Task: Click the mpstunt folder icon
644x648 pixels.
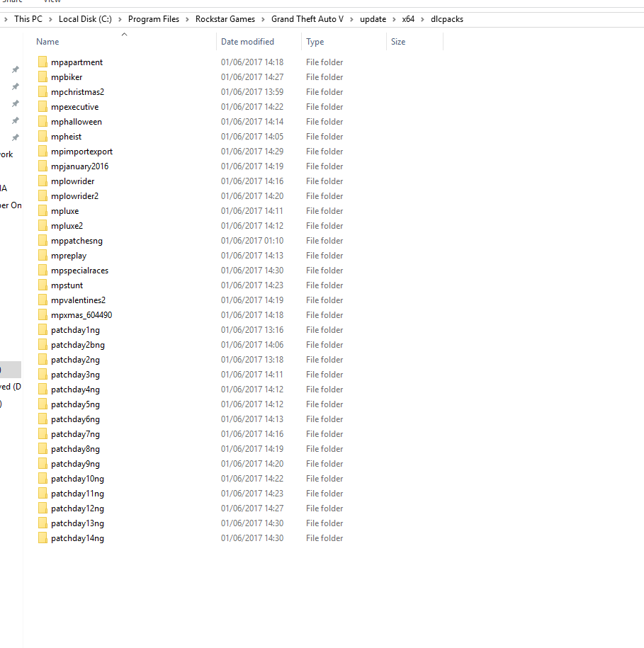Action: [43, 285]
